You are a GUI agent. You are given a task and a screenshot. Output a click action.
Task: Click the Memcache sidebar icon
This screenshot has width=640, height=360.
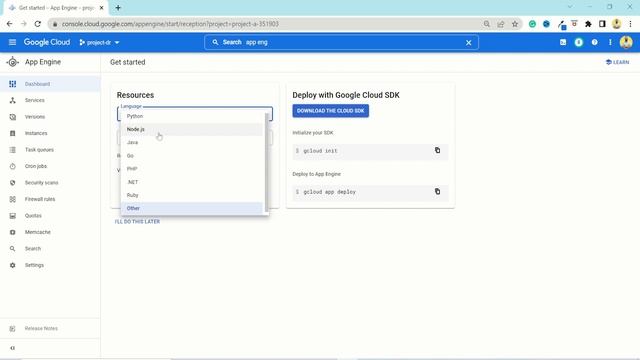[13, 232]
